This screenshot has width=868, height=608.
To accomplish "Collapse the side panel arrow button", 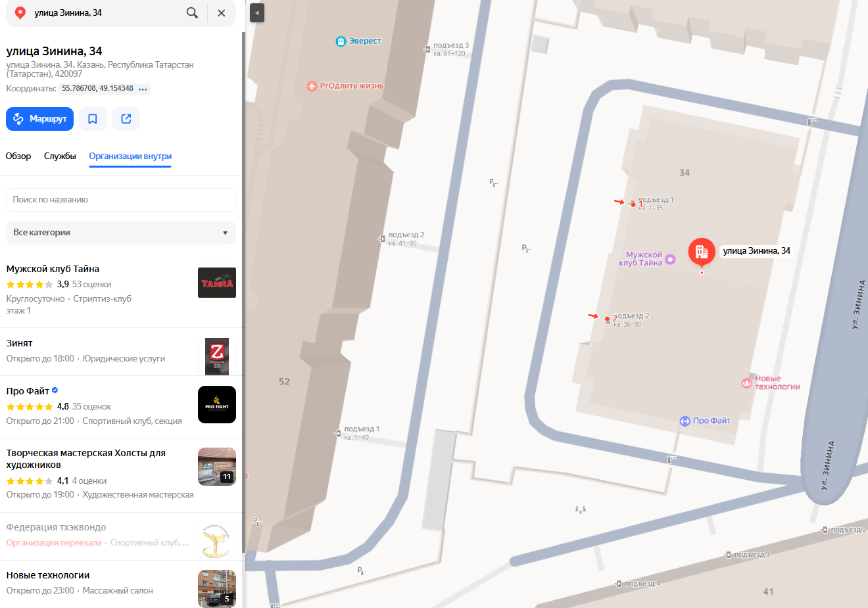I will [x=257, y=13].
